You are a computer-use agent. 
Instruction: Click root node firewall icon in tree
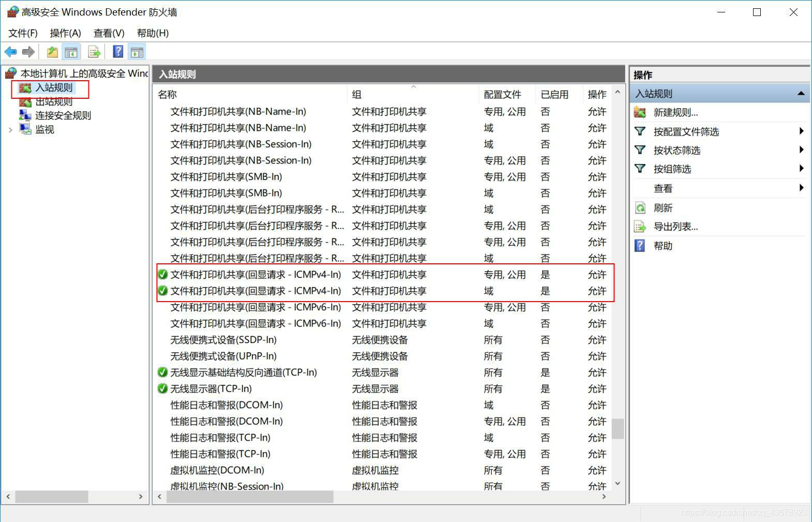coord(11,73)
